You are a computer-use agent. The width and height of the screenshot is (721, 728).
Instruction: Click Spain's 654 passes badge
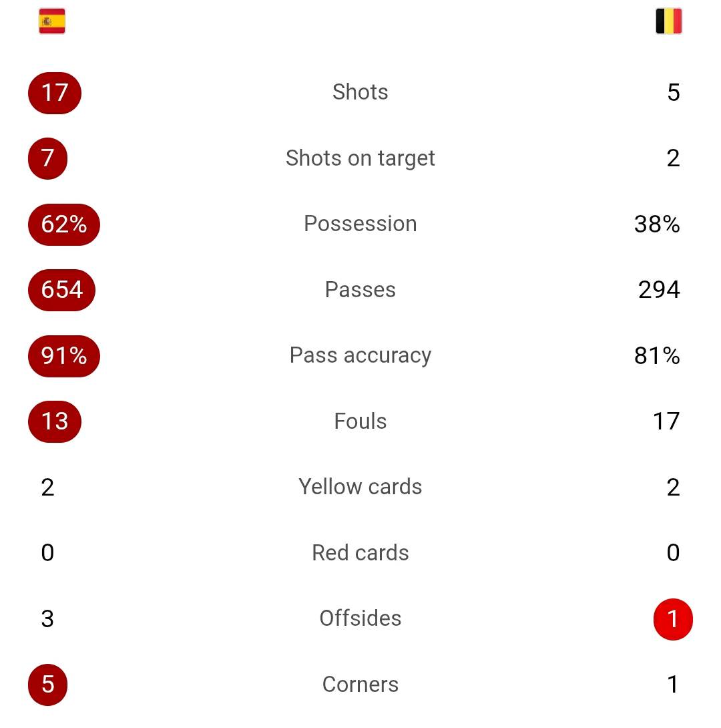coord(61,290)
